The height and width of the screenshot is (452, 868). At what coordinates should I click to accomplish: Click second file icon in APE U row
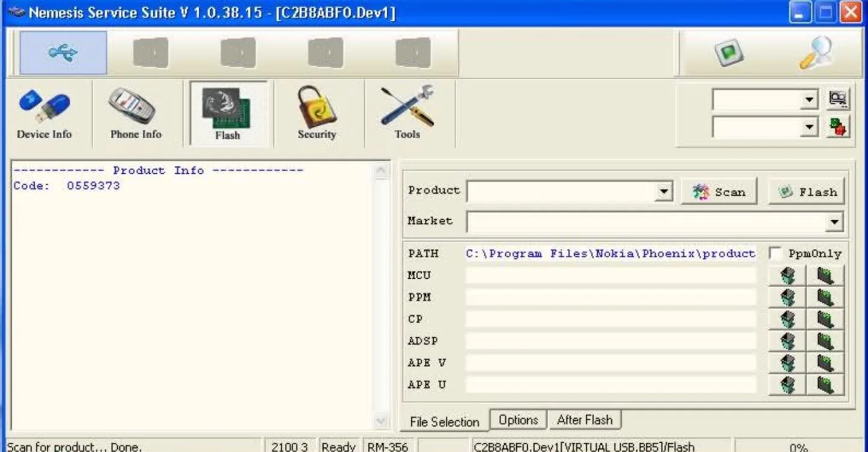[825, 385]
